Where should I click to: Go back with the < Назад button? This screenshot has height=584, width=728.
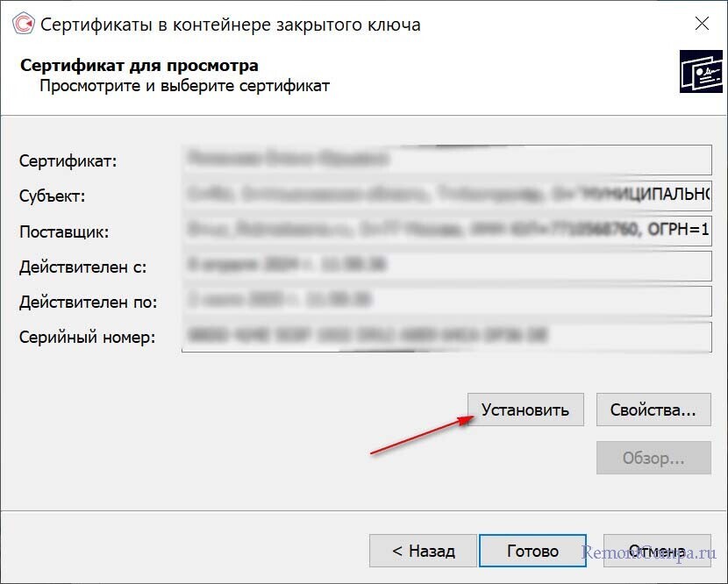[x=423, y=552]
